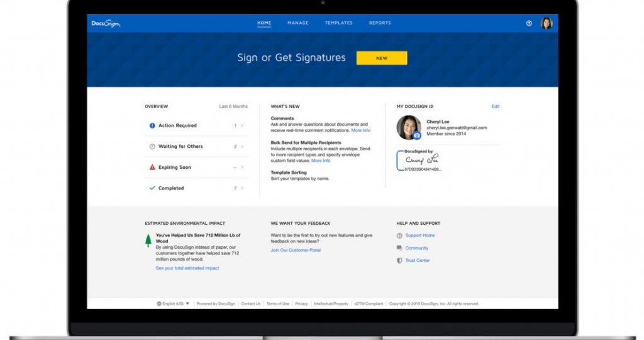Click the Expiring Soon red warning icon
644x340 pixels.
pyautogui.click(x=152, y=167)
